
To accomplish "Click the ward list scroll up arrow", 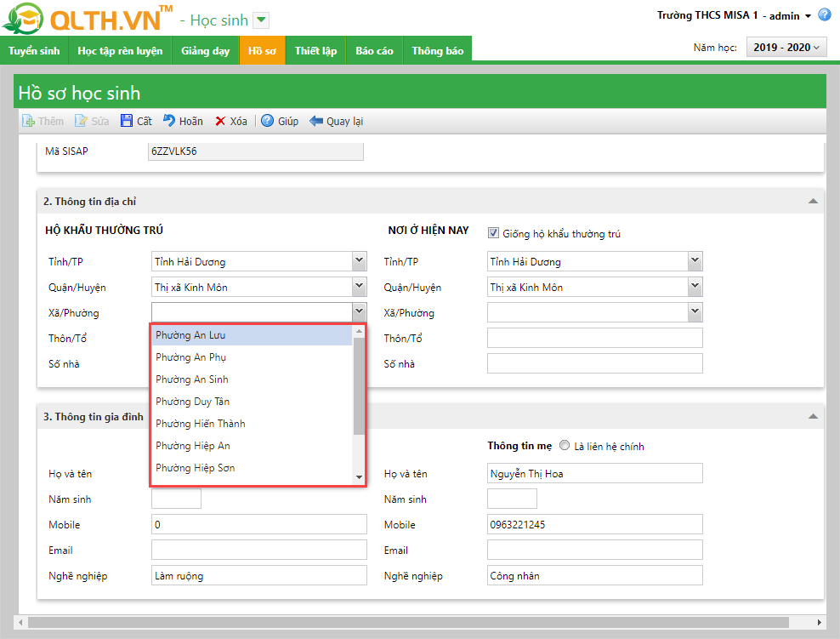I will [359, 332].
